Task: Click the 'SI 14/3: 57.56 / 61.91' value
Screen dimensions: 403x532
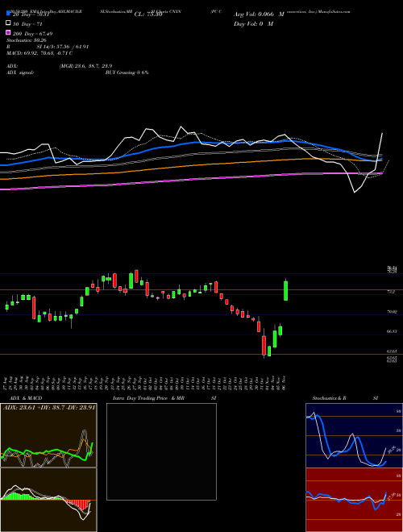Action: [x=63, y=47]
